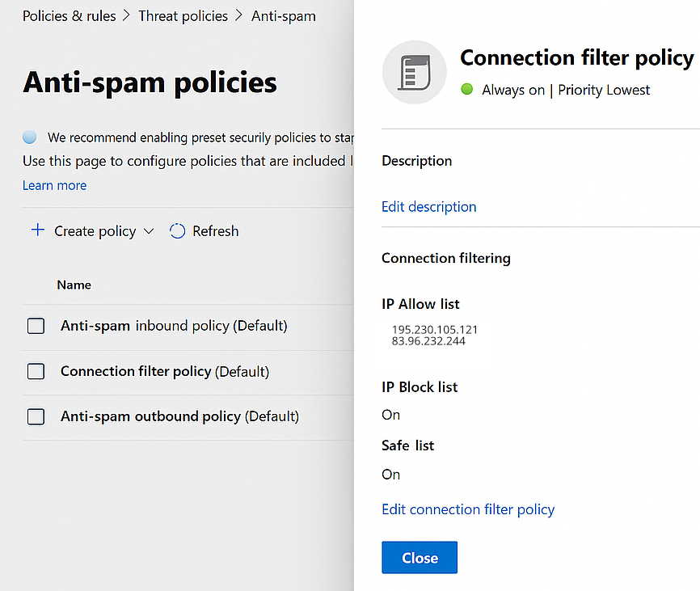Image resolution: width=700 pixels, height=591 pixels.
Task: Click the IP Allow list heading
Action: (420, 304)
